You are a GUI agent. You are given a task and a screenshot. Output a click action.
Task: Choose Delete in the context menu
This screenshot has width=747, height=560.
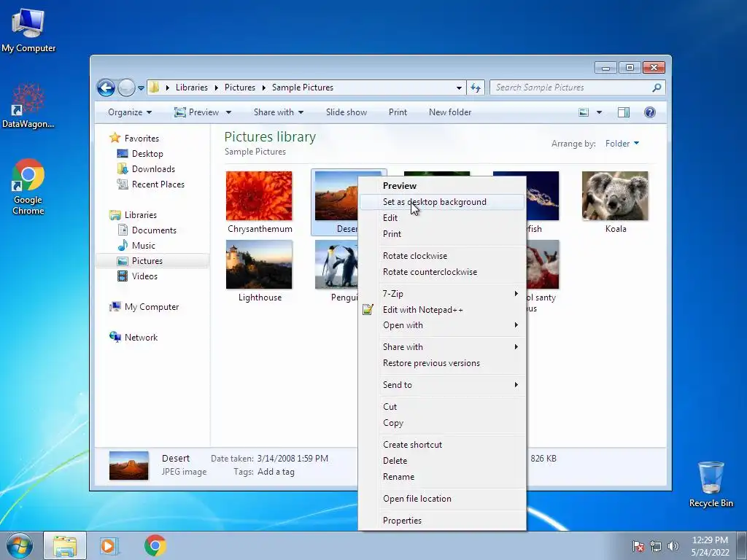click(x=442, y=461)
